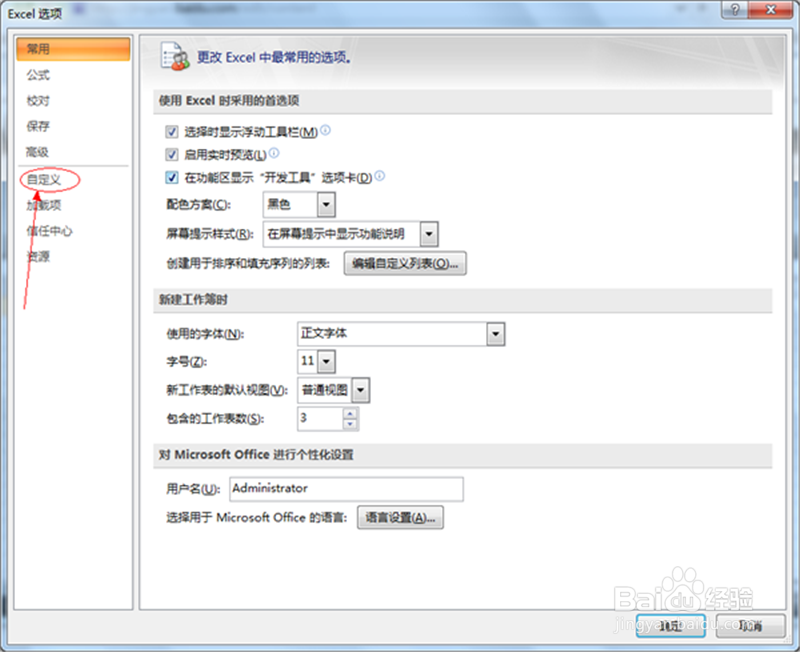
Task: Click info icon next to 启用实时预览
Action: tap(274, 153)
